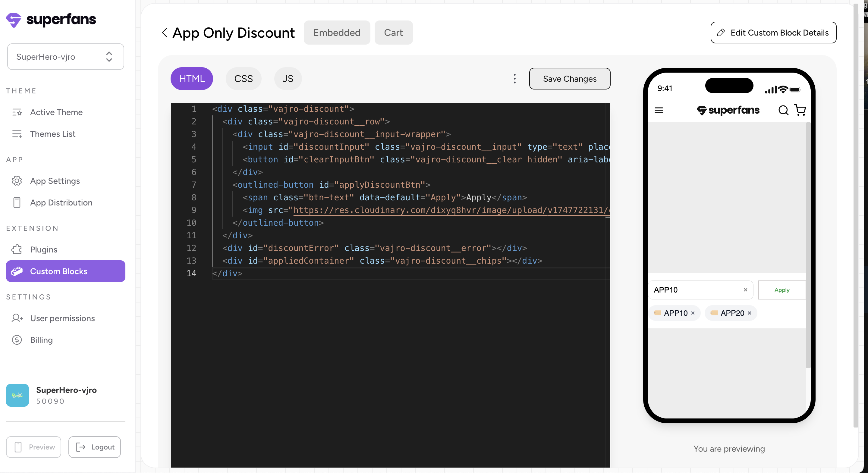Remove the APP10 discount chip
The image size is (868, 473).
[693, 313]
